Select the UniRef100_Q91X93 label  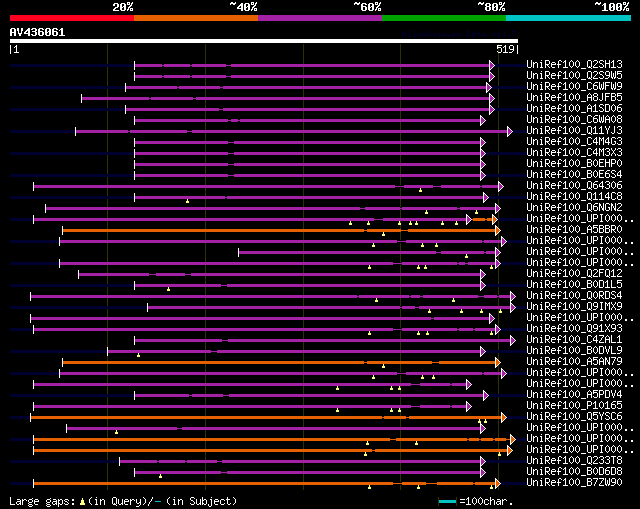pyautogui.click(x=574, y=329)
